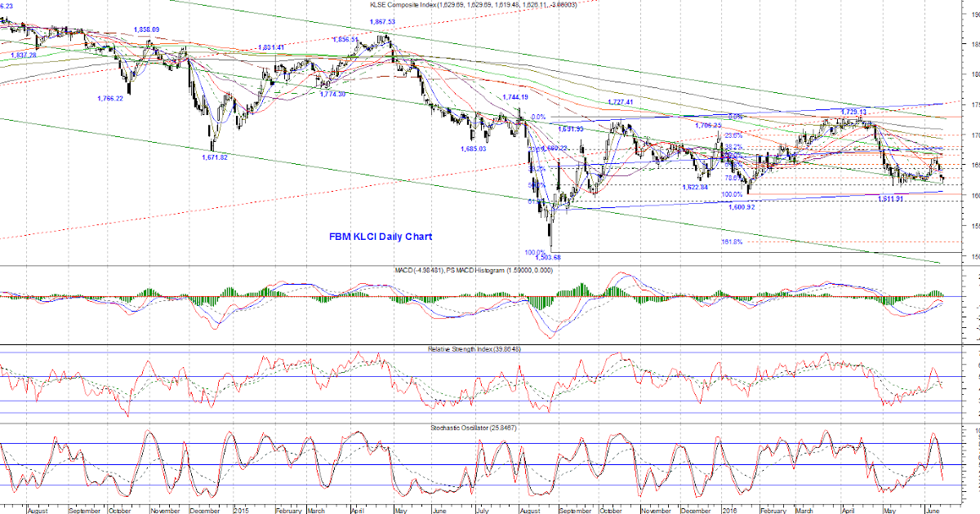
Task: Click the Relative Strength Index panel title
Action: (474, 349)
